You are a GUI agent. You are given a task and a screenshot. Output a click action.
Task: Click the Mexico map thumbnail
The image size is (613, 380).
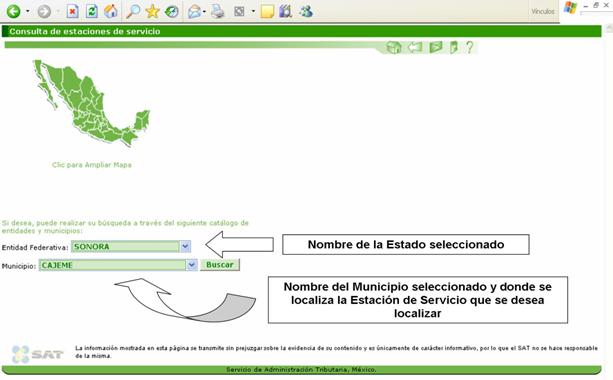[92, 102]
